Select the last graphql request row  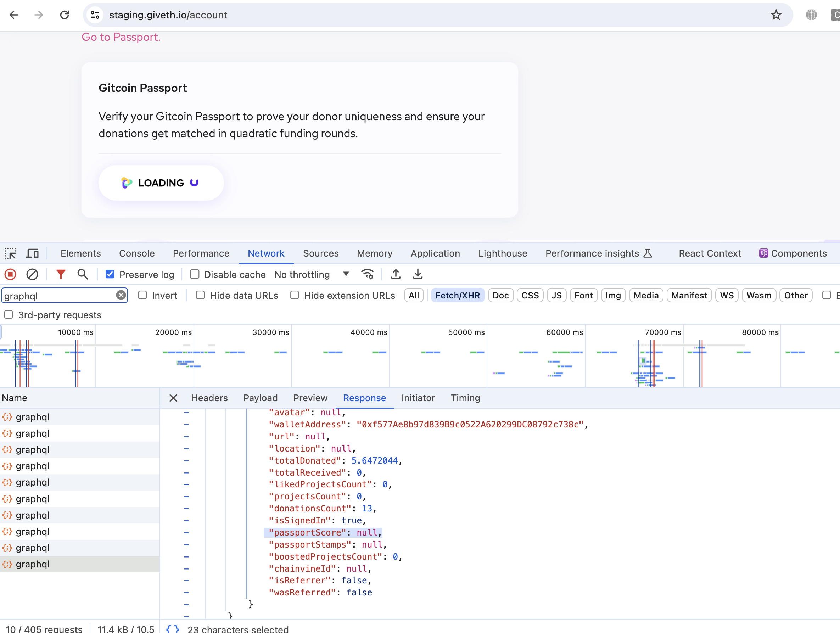(80, 564)
